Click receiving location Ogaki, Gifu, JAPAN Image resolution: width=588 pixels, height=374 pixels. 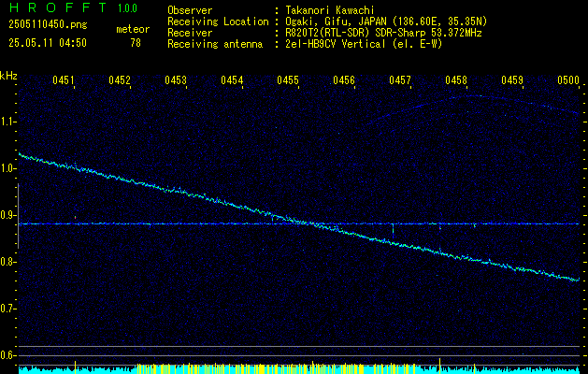[336, 22]
